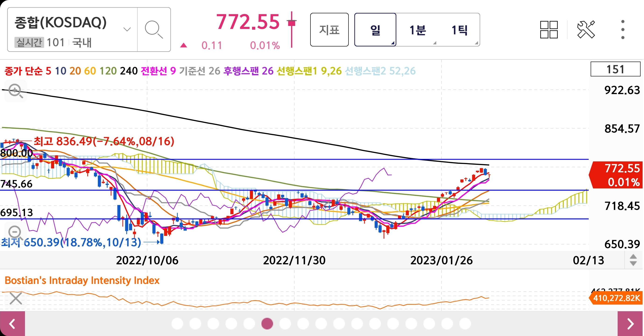This screenshot has width=644, height=336.
Task: Go to previous page with left arrow
Action: (x=12, y=324)
